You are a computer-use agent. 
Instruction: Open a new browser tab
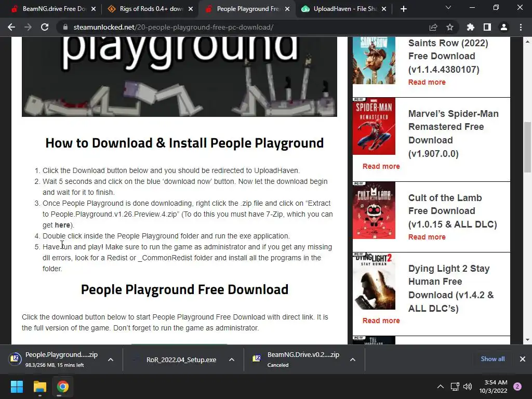point(403,9)
